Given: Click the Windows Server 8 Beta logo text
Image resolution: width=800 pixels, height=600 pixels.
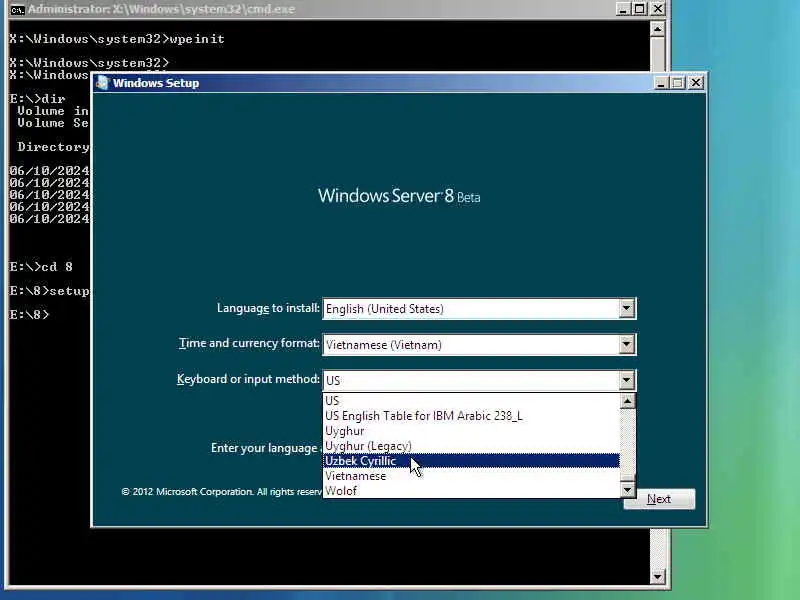Looking at the screenshot, I should (399, 196).
